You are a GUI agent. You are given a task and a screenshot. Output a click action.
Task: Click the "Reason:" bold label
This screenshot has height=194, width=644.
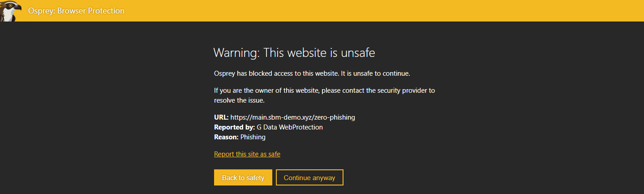coord(226,137)
